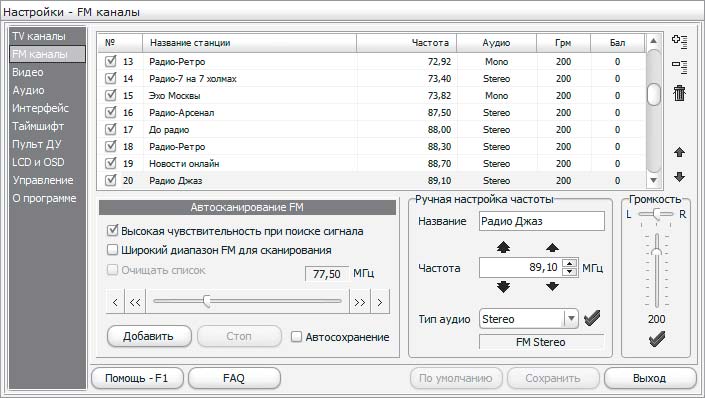Click the Аудио column header
This screenshot has width=705, height=398.
point(496,43)
